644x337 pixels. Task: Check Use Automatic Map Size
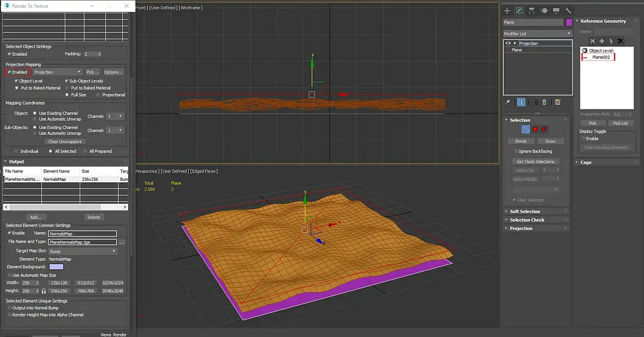point(9,275)
